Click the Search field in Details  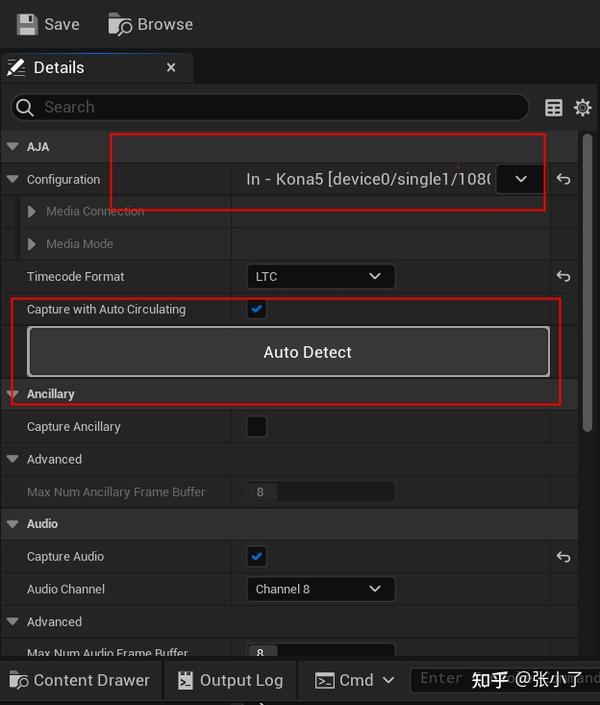270,108
